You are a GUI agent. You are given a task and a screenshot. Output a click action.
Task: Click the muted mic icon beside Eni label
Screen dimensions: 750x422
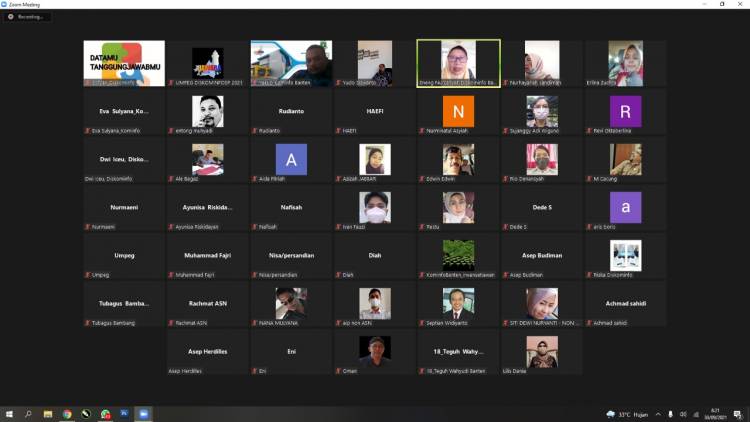255,371
